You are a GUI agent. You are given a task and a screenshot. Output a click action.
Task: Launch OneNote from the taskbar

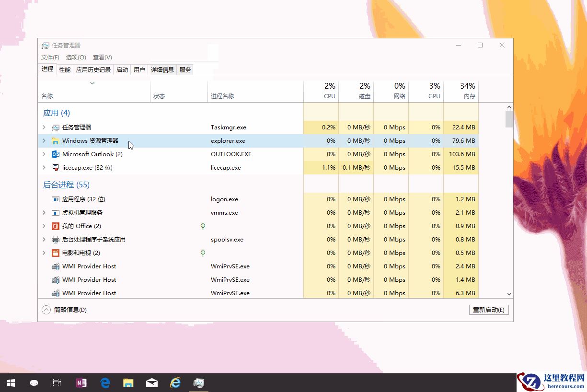pyautogui.click(x=81, y=382)
